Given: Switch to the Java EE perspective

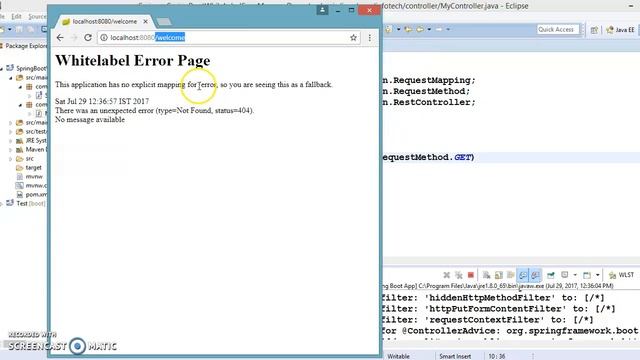Looking at the screenshot, I should point(620,30).
